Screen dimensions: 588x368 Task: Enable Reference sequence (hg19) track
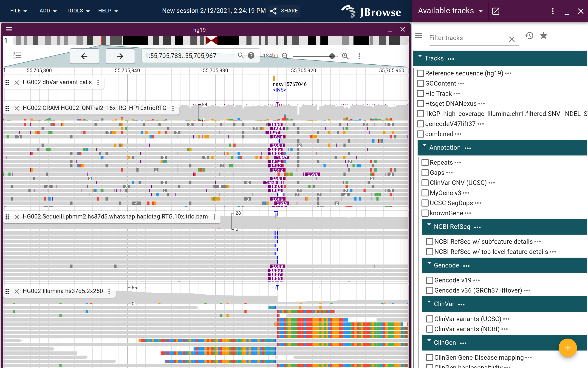(x=420, y=73)
